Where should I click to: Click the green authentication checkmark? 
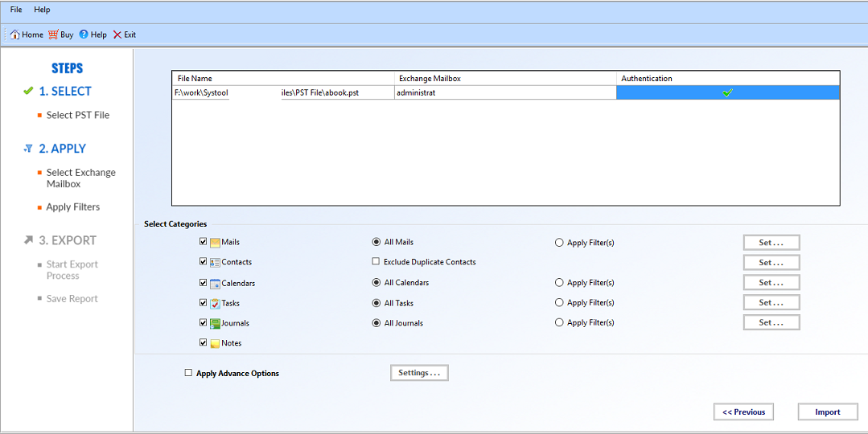[727, 93]
